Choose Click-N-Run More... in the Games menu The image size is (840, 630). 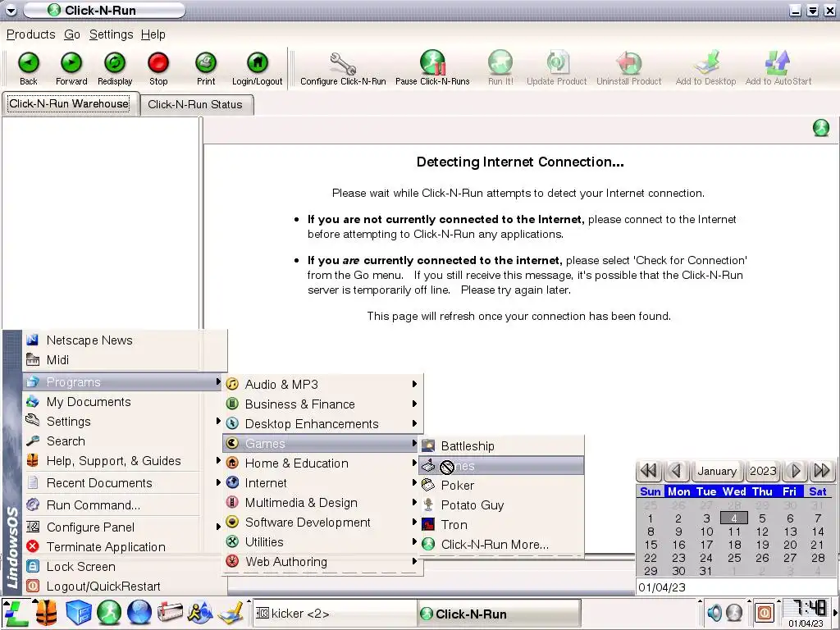point(501,545)
